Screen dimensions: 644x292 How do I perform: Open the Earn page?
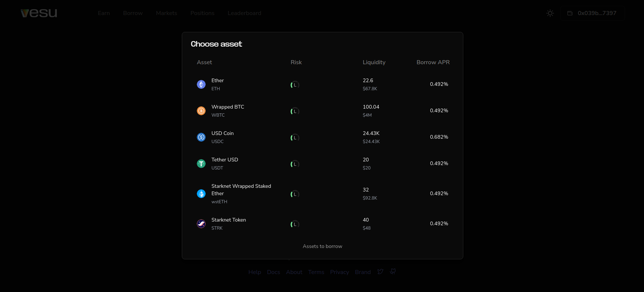(104, 13)
